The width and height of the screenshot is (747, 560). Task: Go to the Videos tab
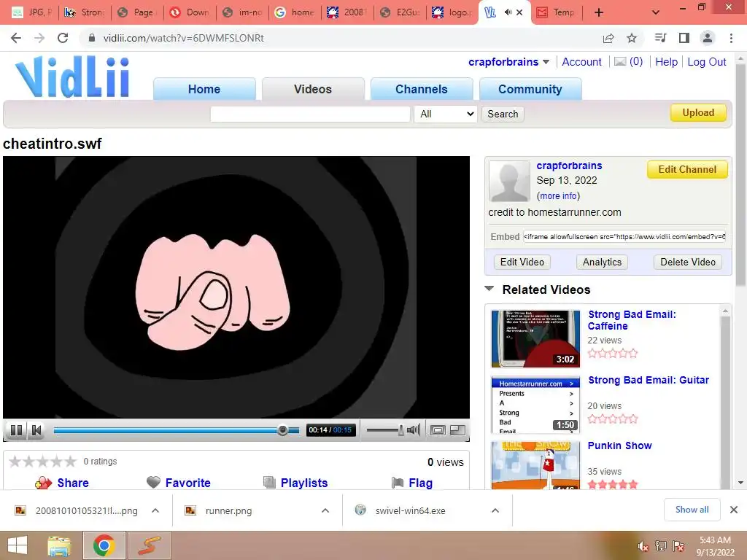click(x=313, y=89)
